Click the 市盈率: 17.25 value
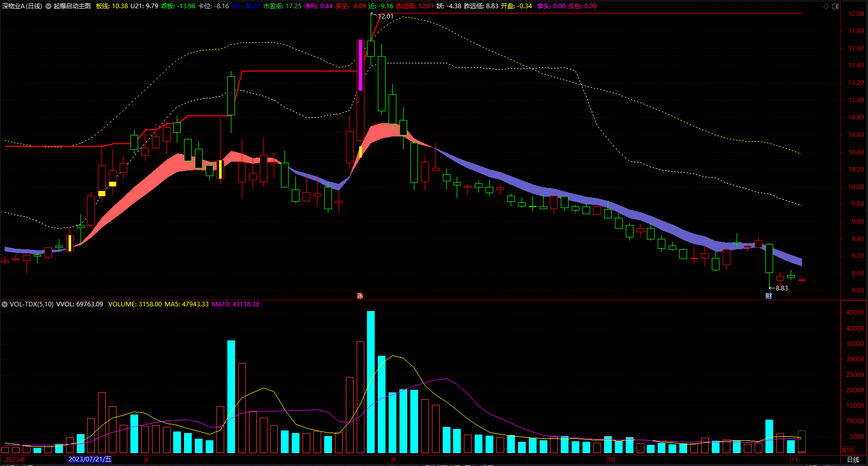 (x=282, y=6)
